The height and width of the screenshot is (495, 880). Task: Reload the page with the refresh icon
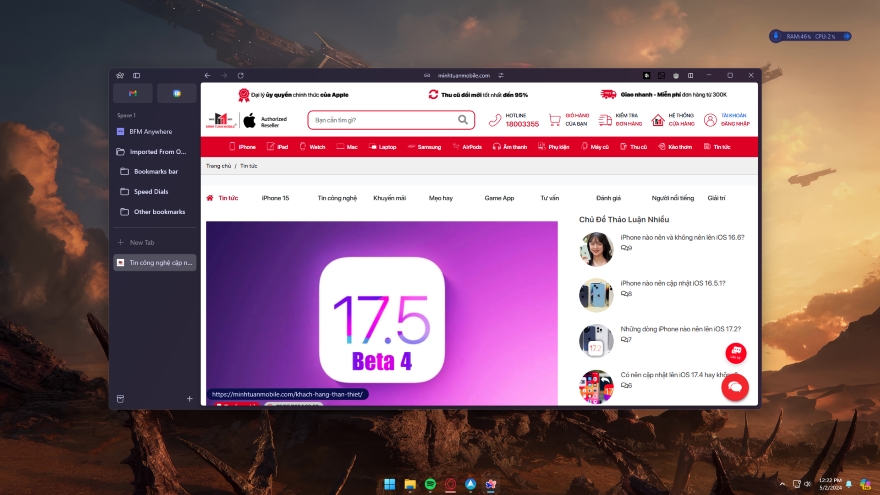240,75
